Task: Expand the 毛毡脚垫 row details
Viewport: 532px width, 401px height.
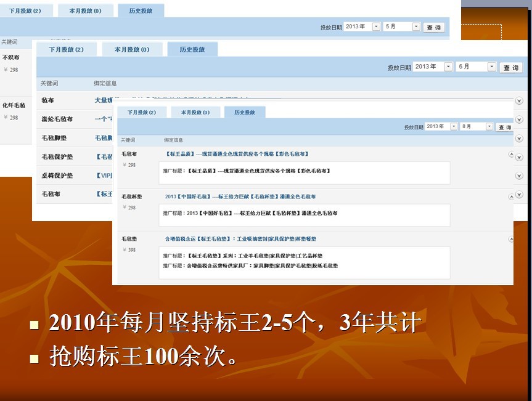Action: click(519, 139)
